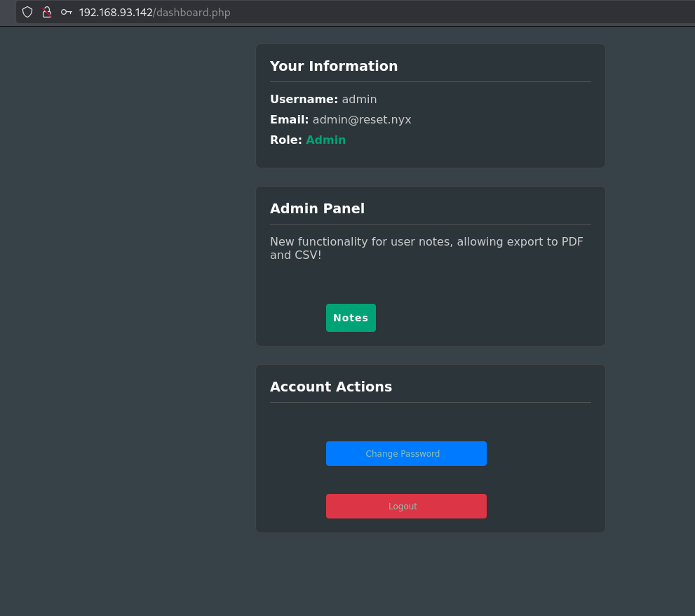Click the saved password key icon
Viewport: 695px width, 616px height.
tap(67, 12)
